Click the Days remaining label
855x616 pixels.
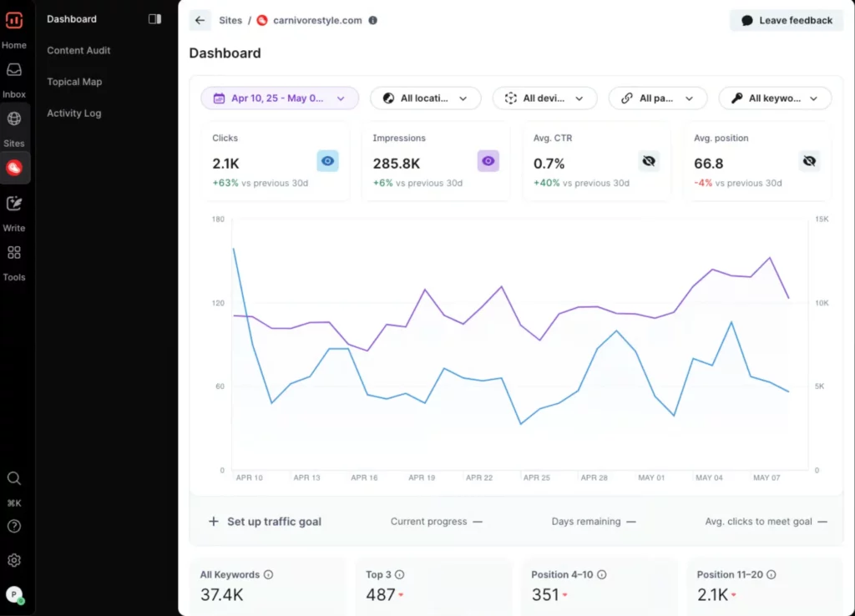(585, 522)
